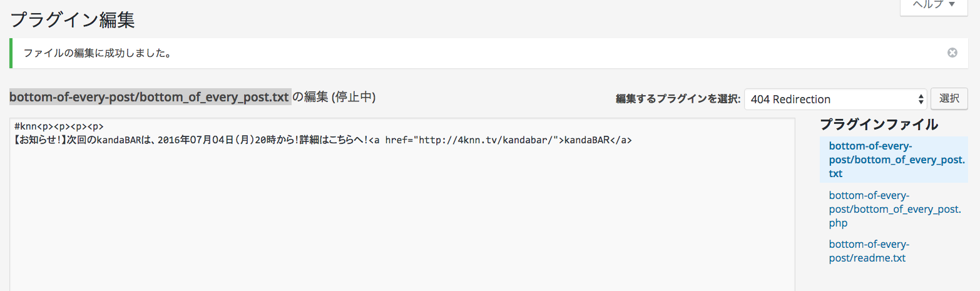This screenshot has height=291, width=980.
Task: Click the プラグインファイル sidebar heading
Action: point(879,124)
